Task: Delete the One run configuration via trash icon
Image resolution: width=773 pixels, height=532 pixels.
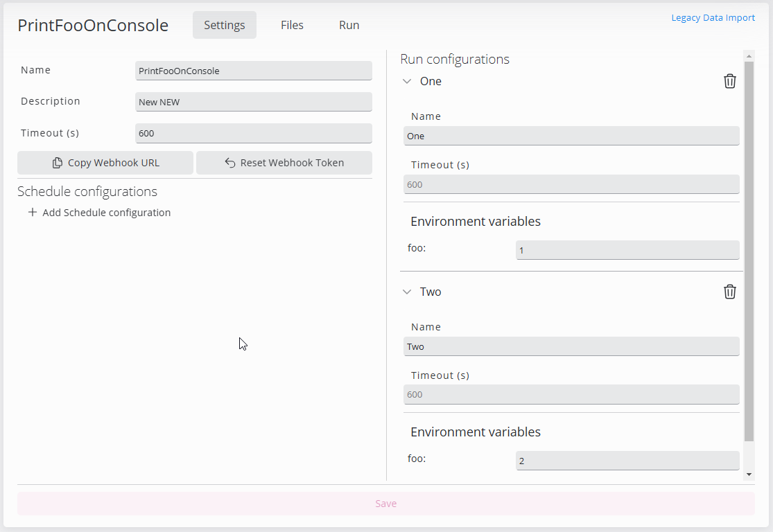Action: [729, 82]
